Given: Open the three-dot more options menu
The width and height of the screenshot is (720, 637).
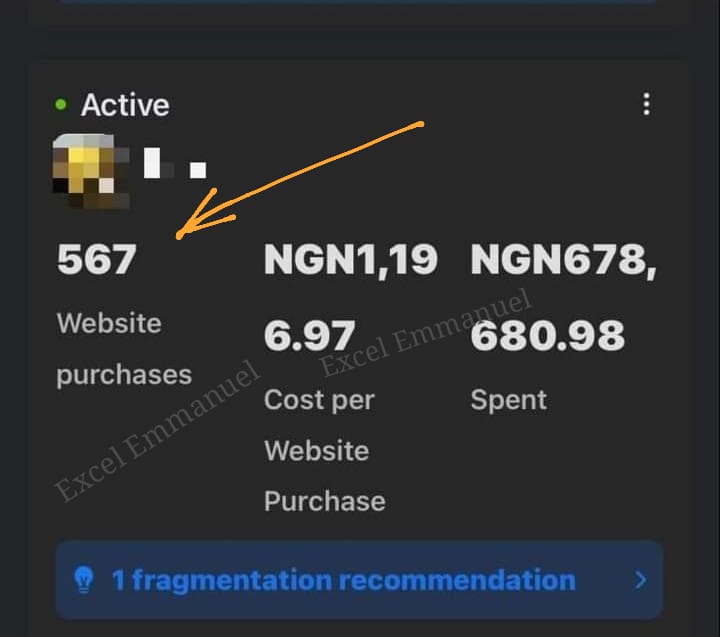Looking at the screenshot, I should pos(647,104).
